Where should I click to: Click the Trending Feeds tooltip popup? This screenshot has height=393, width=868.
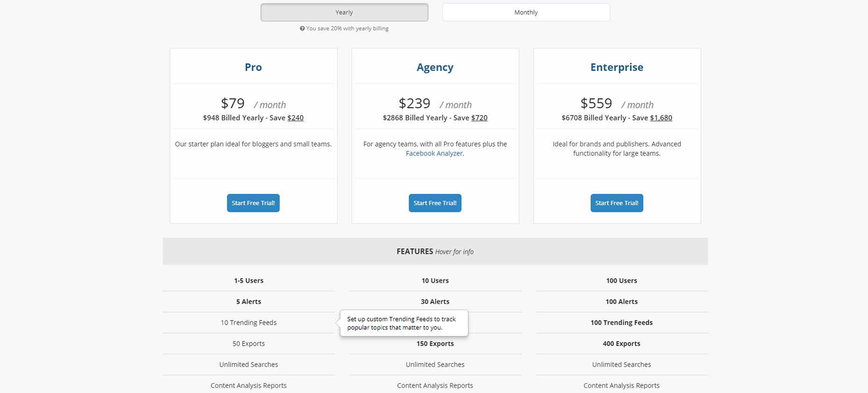pos(404,323)
